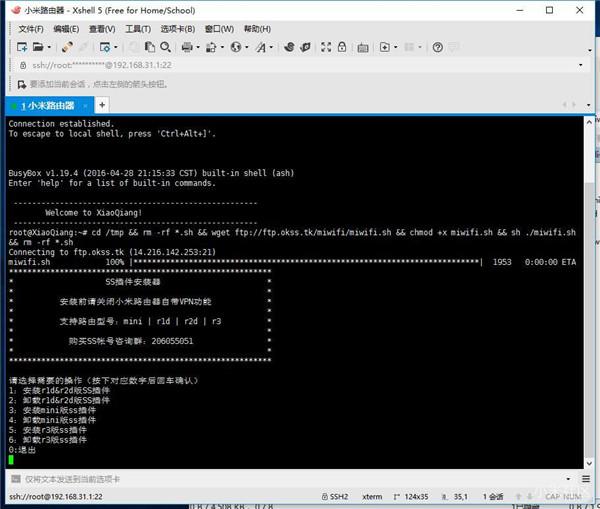Expand the Font dropdown arrow
600x509 pixels.
[x=271, y=47]
